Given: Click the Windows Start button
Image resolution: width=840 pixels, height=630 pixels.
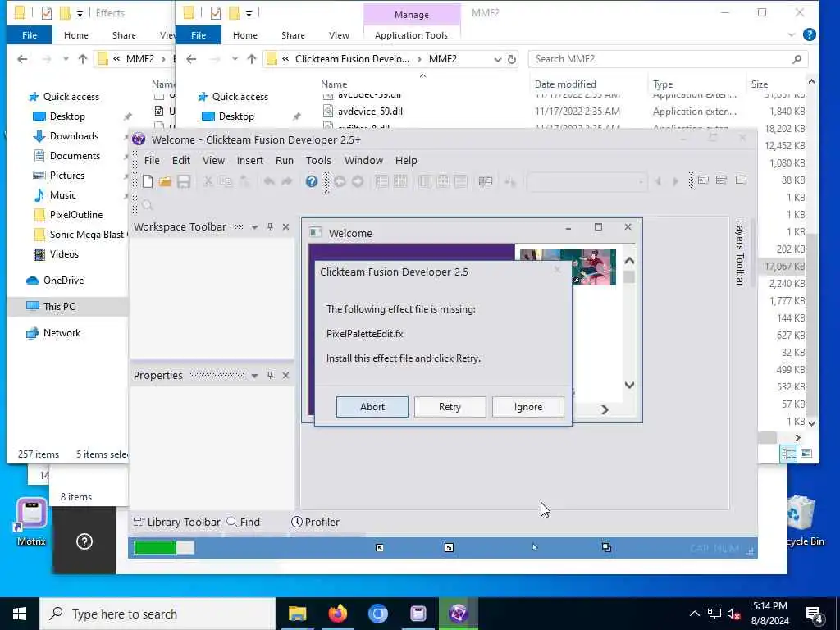Looking at the screenshot, I should coord(20,614).
